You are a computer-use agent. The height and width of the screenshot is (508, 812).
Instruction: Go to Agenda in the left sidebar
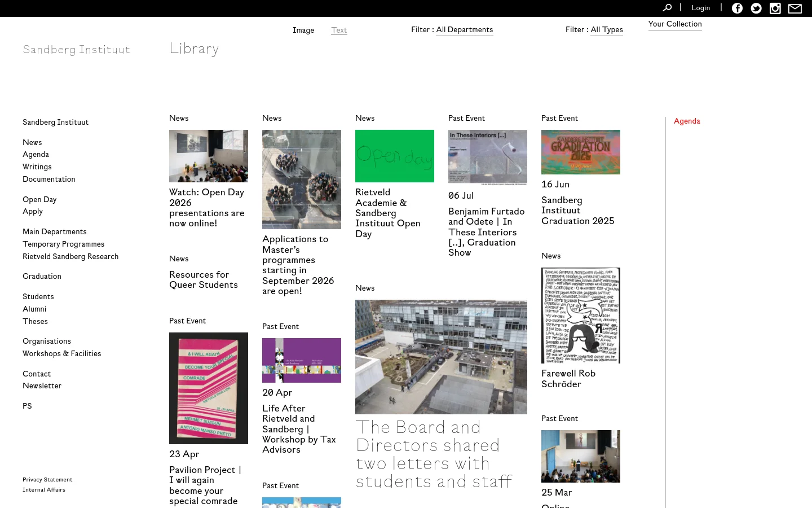point(36,155)
